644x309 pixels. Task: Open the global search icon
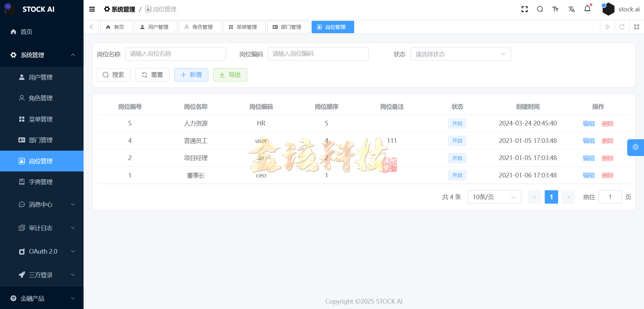[x=540, y=9]
